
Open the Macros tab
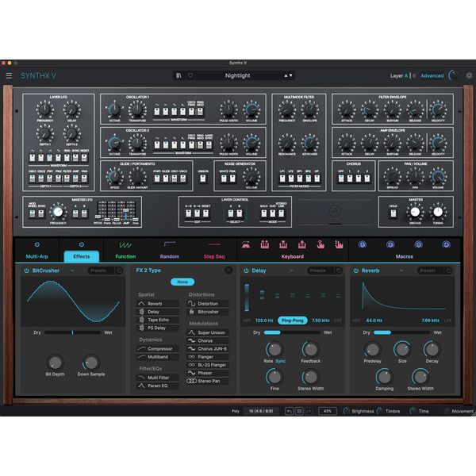(x=404, y=256)
